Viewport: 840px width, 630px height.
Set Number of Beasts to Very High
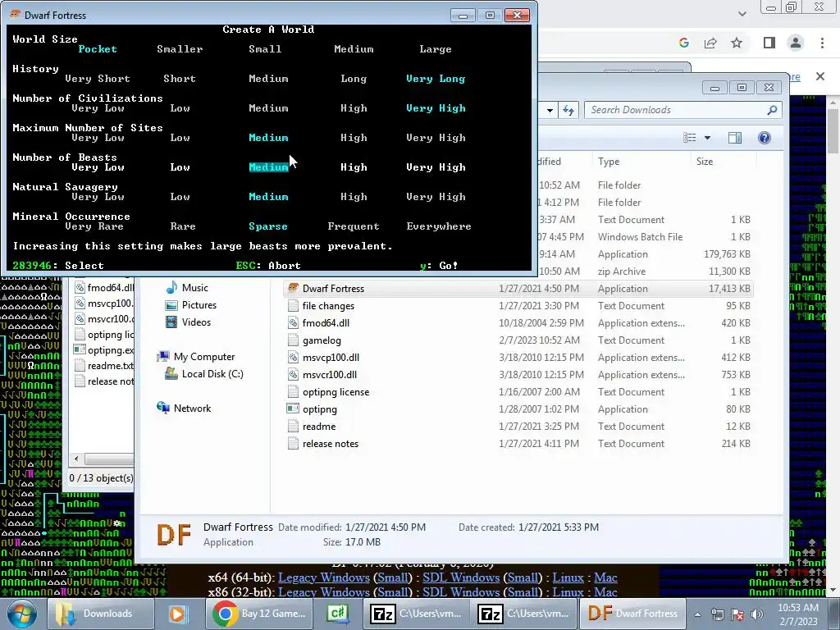coord(436,167)
